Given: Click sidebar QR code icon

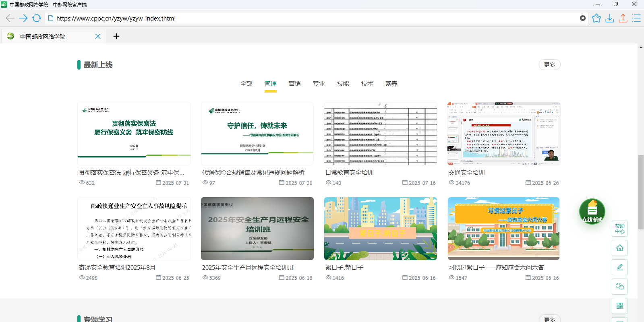Looking at the screenshot, I should click(x=620, y=306).
